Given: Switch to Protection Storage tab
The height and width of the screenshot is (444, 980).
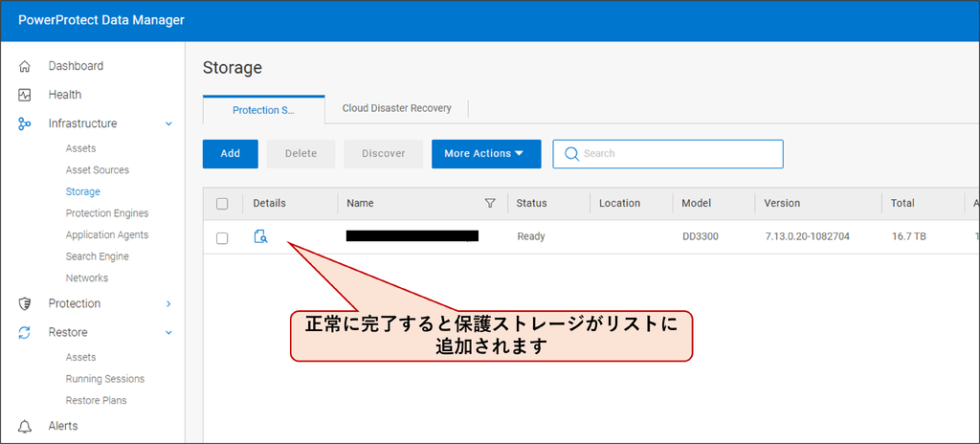Looking at the screenshot, I should pos(264,110).
